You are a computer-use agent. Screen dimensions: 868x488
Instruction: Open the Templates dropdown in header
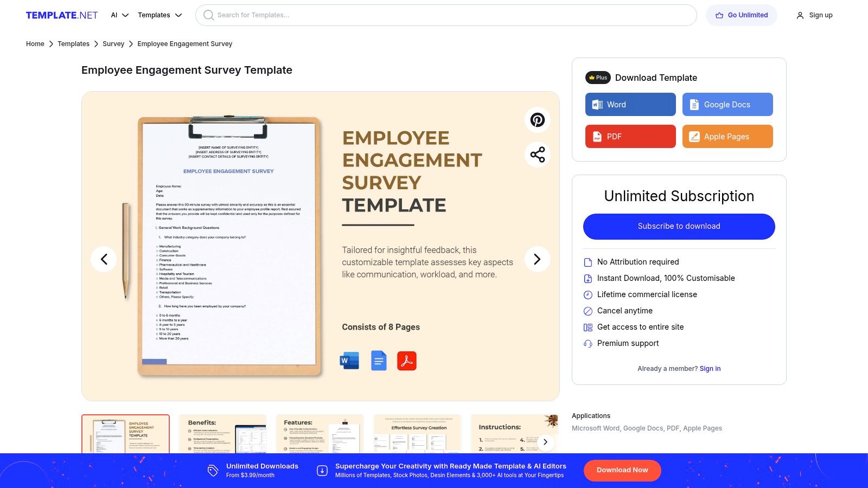click(159, 15)
